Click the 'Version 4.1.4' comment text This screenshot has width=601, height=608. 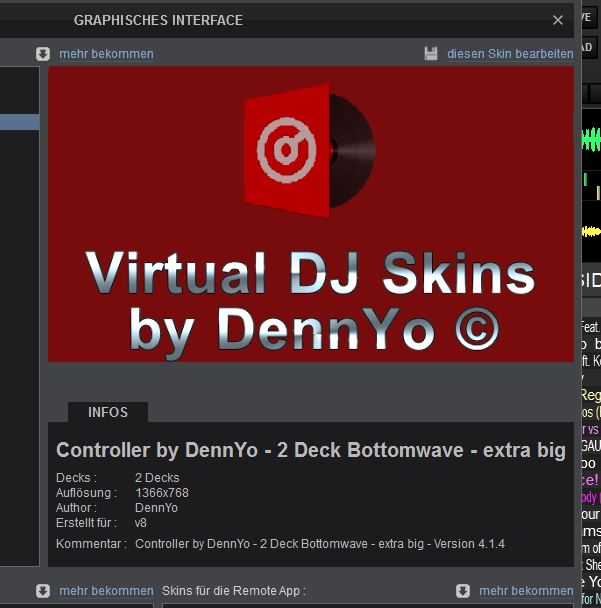point(469,544)
